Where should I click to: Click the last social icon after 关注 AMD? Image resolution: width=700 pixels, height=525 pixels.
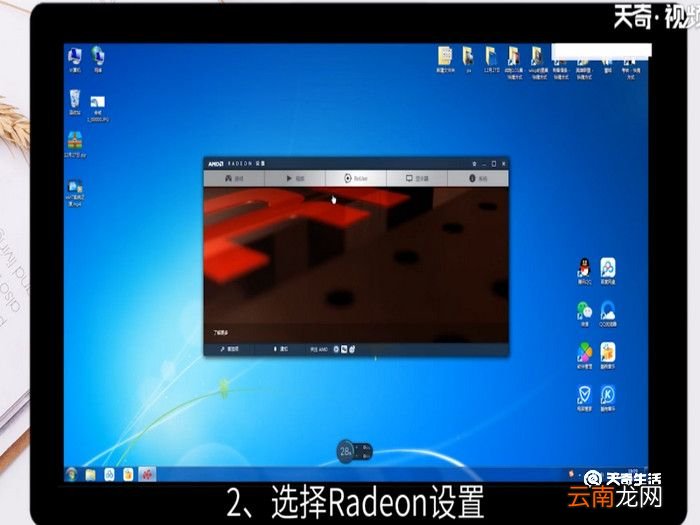point(352,349)
